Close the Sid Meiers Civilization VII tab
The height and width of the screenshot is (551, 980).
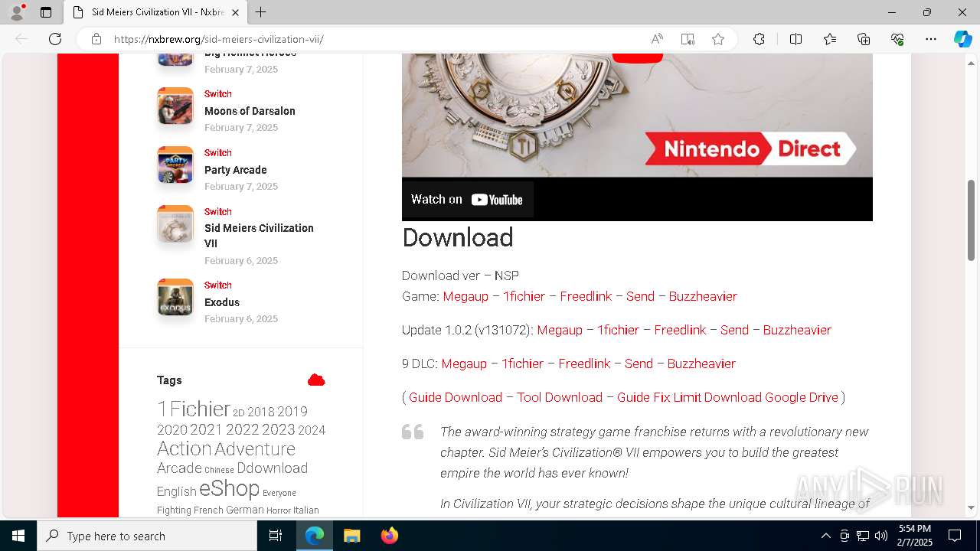coord(235,12)
